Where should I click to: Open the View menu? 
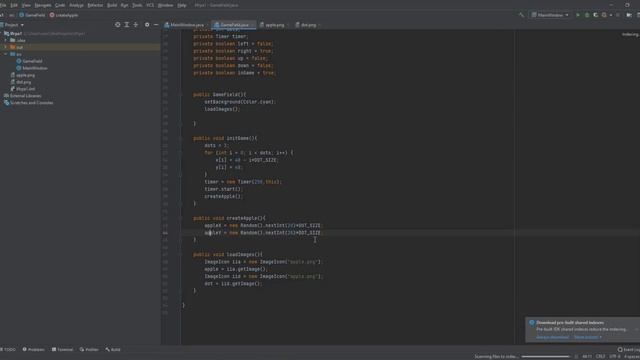click(x=26, y=5)
